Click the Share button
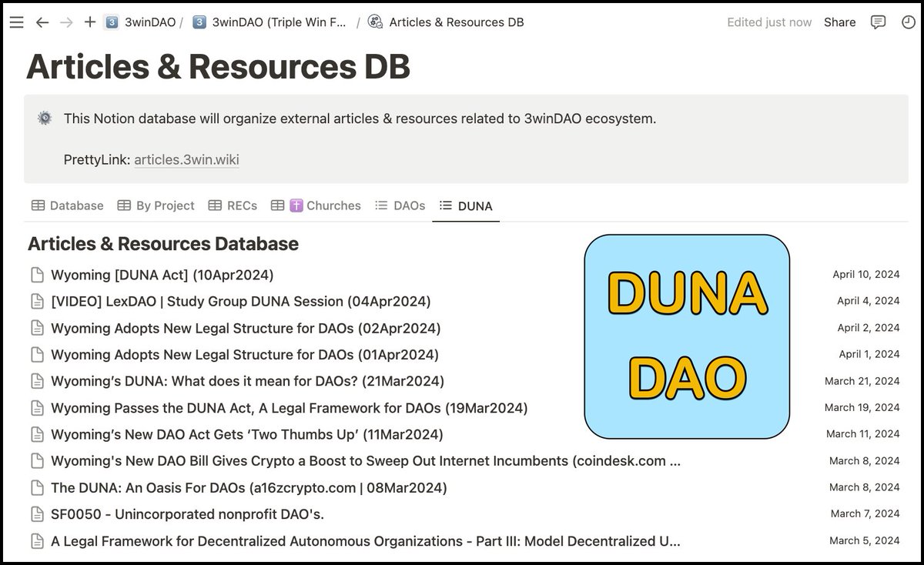This screenshot has width=924, height=565. (x=839, y=22)
